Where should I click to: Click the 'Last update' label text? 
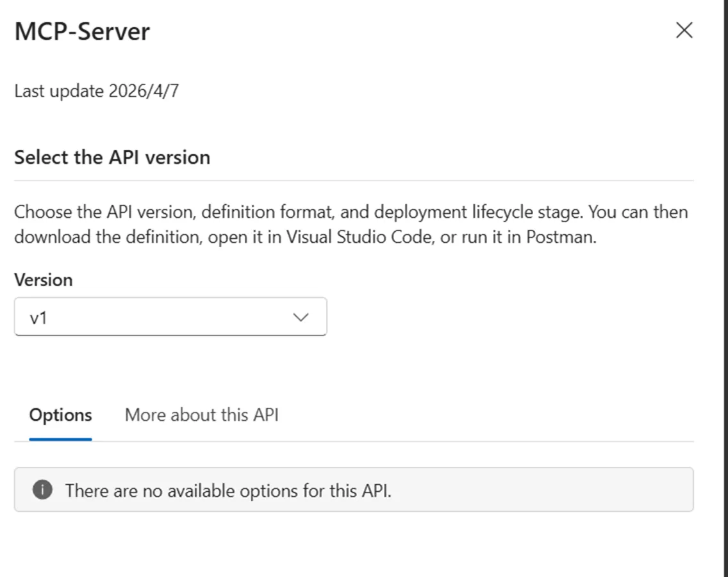[59, 91]
